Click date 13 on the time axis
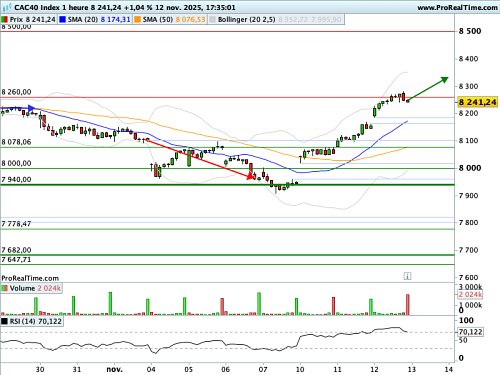The image size is (500, 375). coord(412,369)
